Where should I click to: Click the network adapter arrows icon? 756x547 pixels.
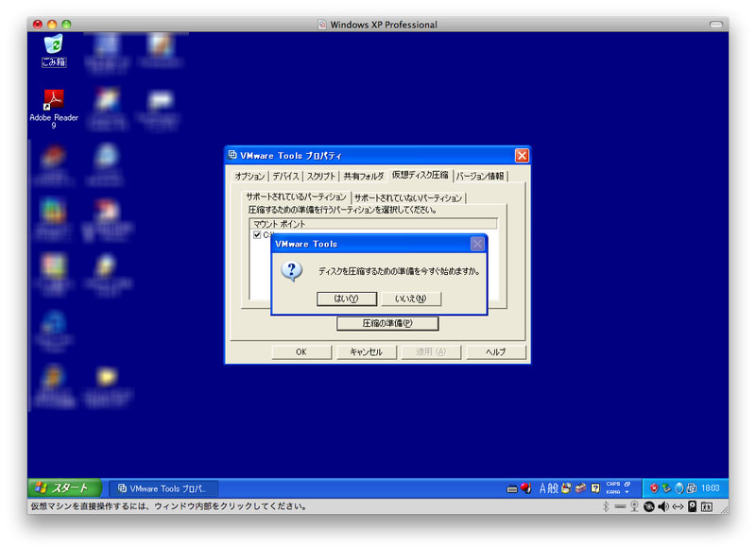678,506
